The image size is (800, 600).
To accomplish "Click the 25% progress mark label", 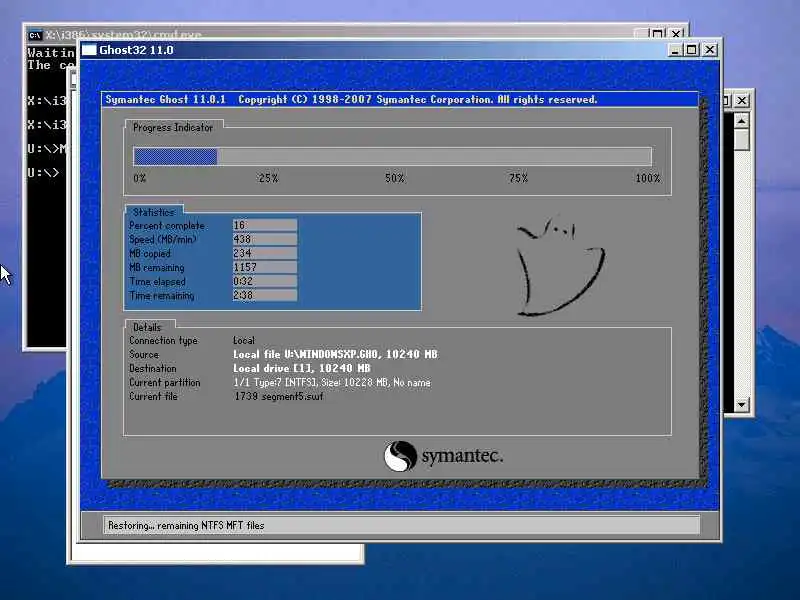I will (268, 178).
